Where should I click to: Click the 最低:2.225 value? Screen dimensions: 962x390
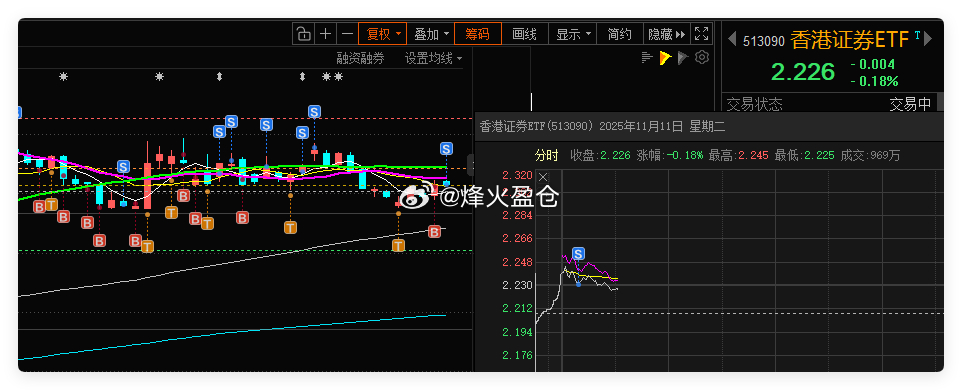[x=804, y=155]
